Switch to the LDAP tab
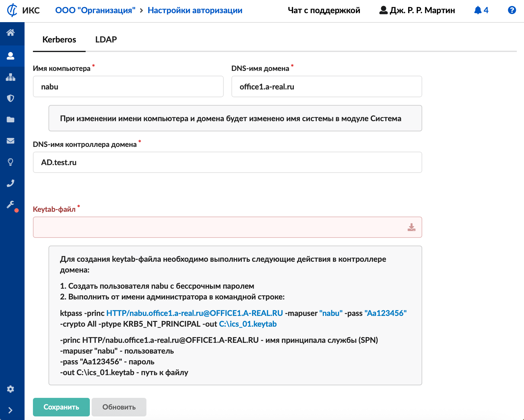This screenshot has height=420, width=524. (x=106, y=39)
